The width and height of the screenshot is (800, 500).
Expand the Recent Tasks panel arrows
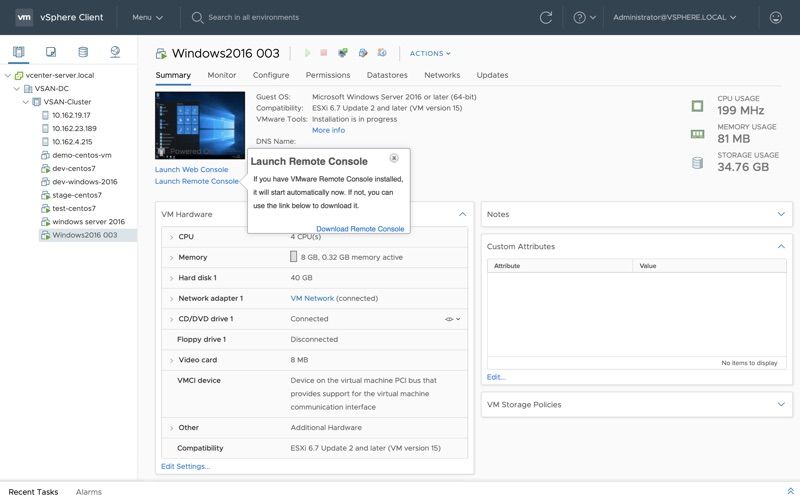click(790, 491)
